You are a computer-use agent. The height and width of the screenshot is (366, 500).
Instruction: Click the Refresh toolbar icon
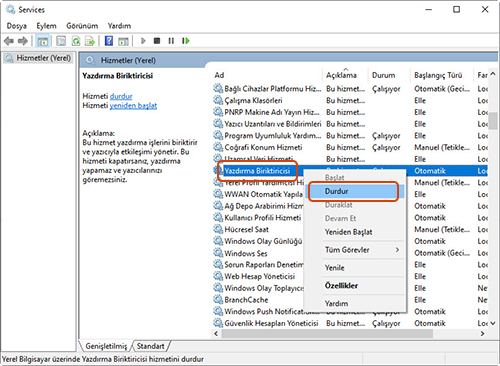coord(76,41)
